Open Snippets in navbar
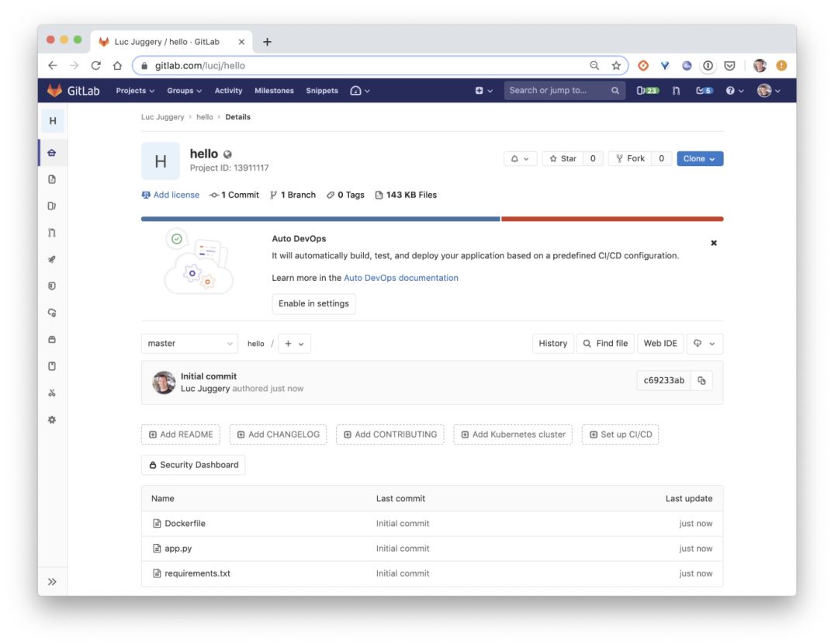 pos(322,90)
